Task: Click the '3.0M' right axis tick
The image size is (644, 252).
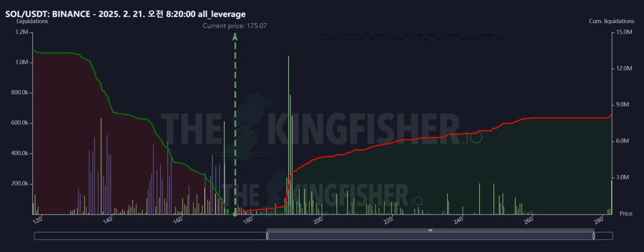Action: click(x=623, y=177)
